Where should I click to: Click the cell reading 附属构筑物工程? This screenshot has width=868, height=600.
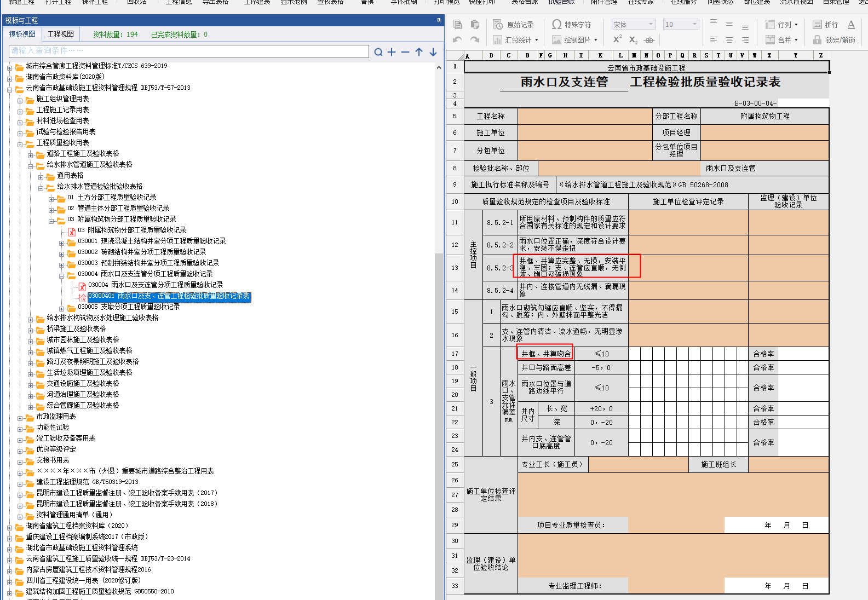click(764, 116)
